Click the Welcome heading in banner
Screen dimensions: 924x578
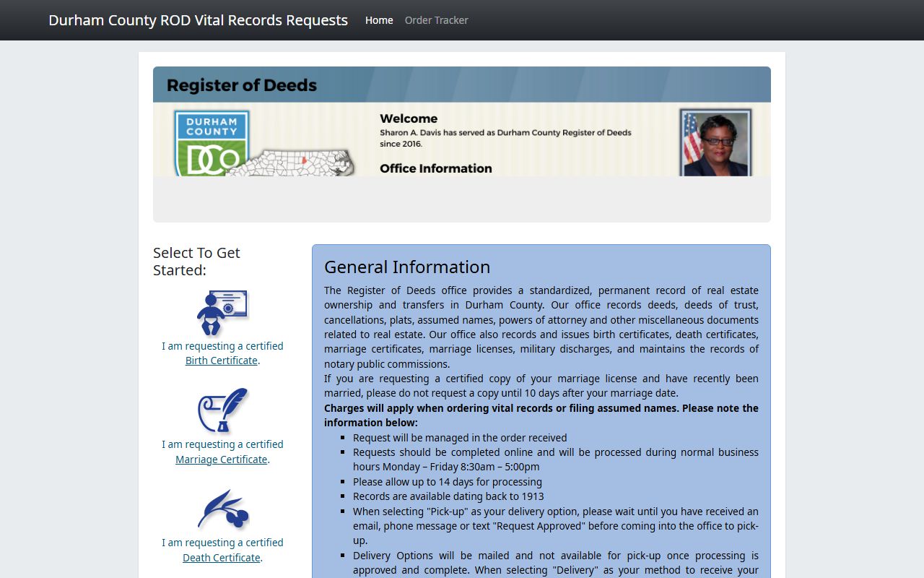[x=409, y=118]
